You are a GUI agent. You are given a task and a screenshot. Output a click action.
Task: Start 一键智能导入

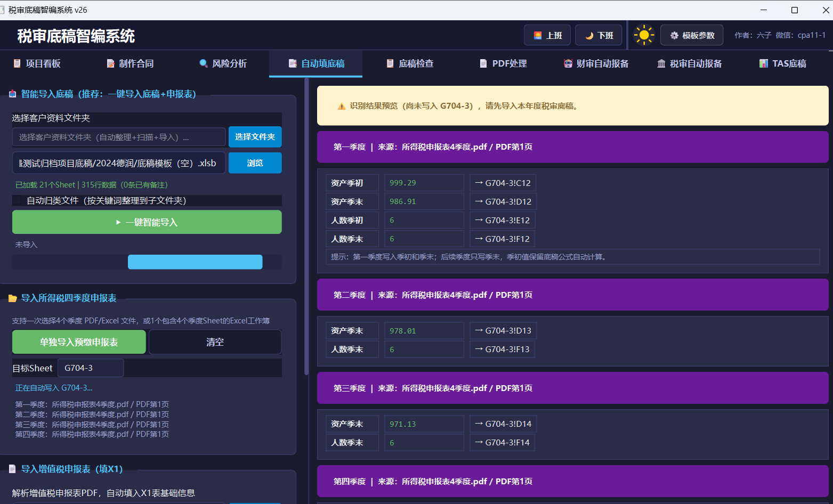(147, 222)
